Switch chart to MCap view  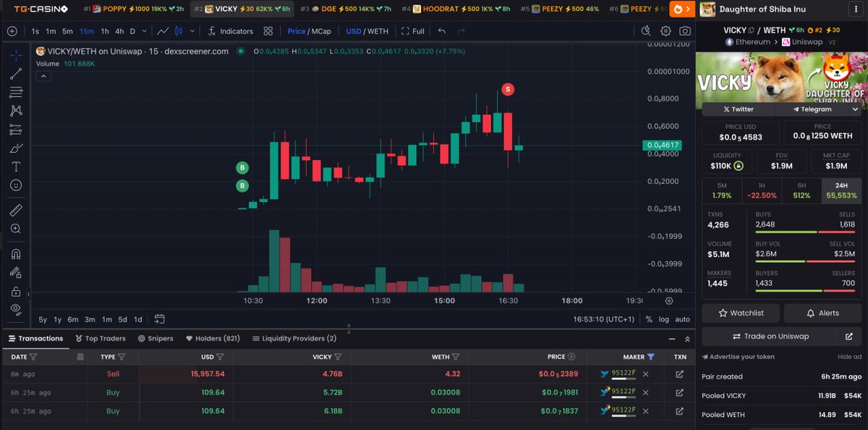(x=321, y=31)
